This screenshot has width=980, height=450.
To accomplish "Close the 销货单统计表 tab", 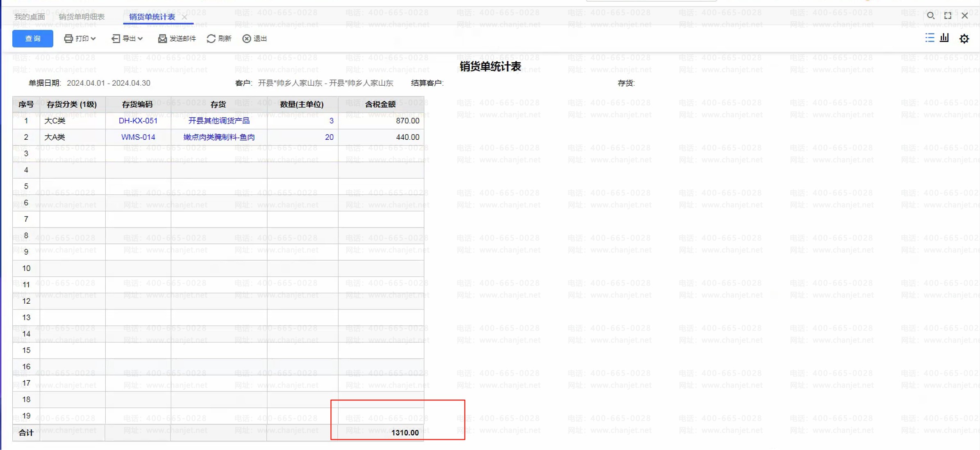I will [184, 17].
